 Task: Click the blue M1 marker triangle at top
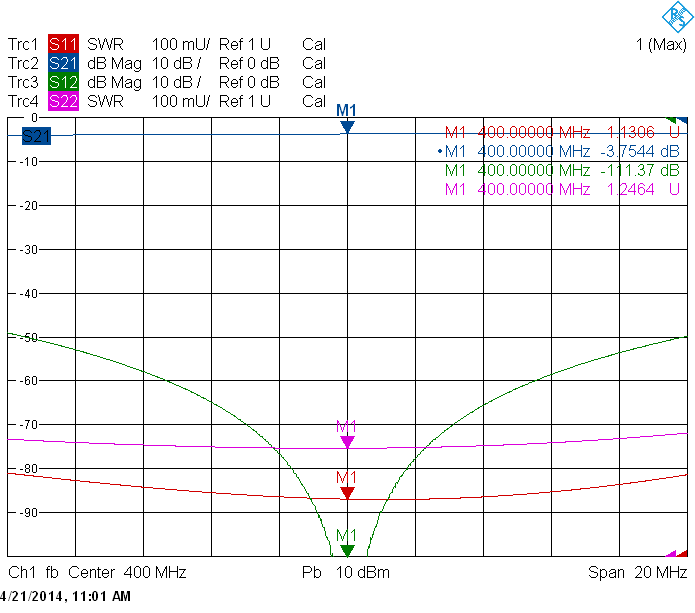347,127
